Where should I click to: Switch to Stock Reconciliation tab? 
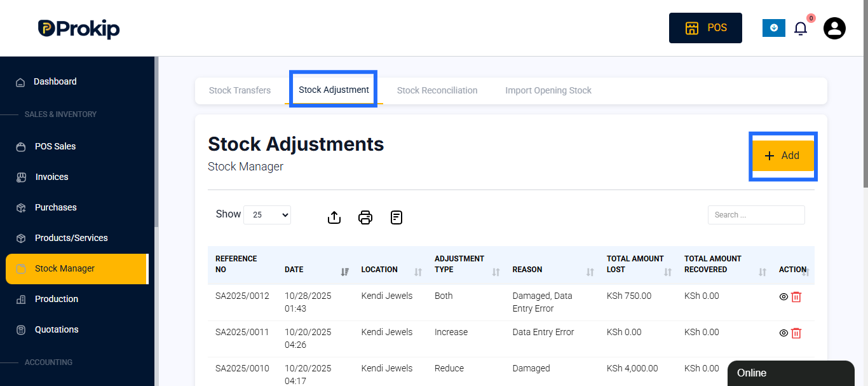[437, 90]
